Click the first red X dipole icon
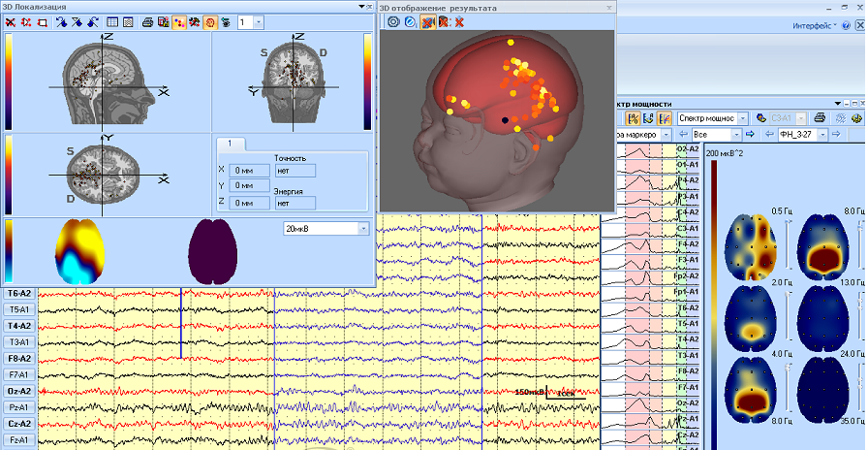 tap(10, 21)
